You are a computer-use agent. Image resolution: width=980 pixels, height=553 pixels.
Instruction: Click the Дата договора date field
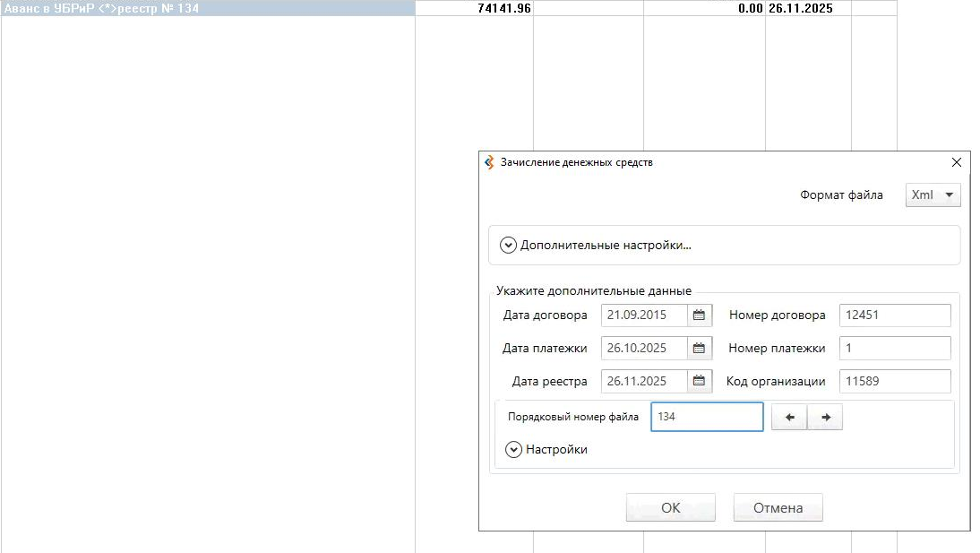644,315
